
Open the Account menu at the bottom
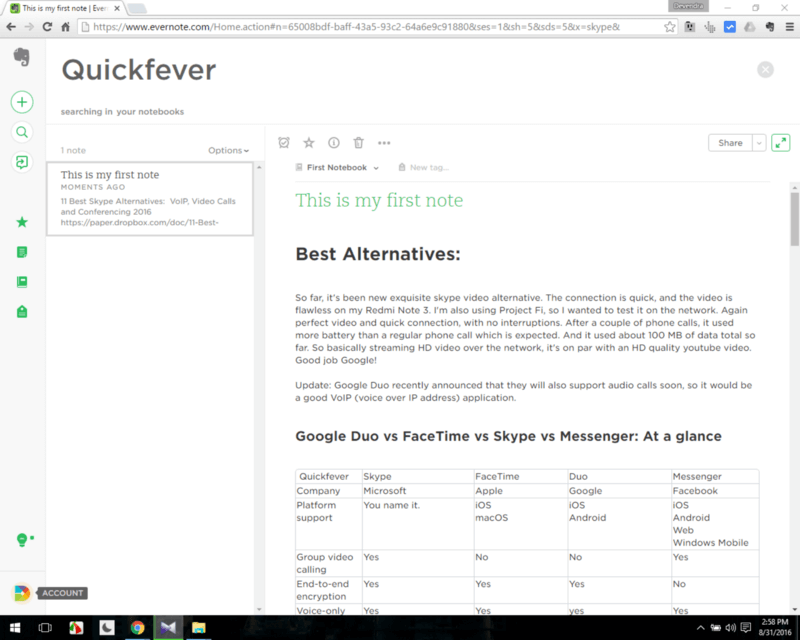20,592
